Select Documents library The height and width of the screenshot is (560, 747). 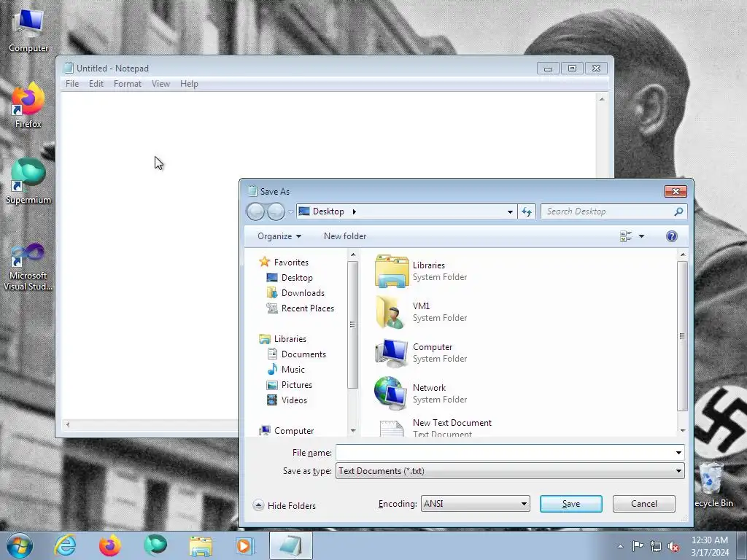pos(296,354)
